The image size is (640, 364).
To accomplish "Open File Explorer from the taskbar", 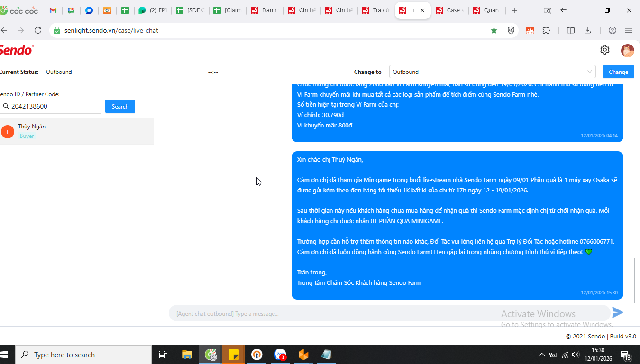I will (187, 355).
